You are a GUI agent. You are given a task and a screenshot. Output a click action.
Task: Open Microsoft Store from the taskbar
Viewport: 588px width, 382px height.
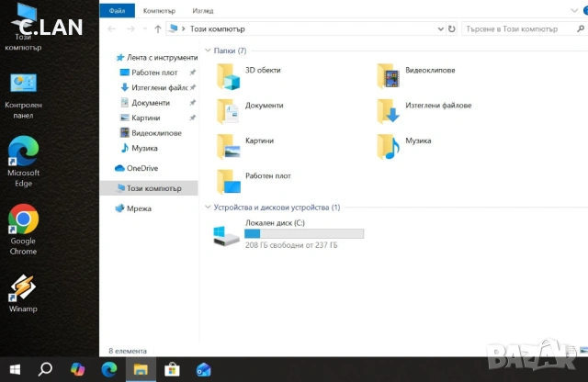tap(172, 370)
